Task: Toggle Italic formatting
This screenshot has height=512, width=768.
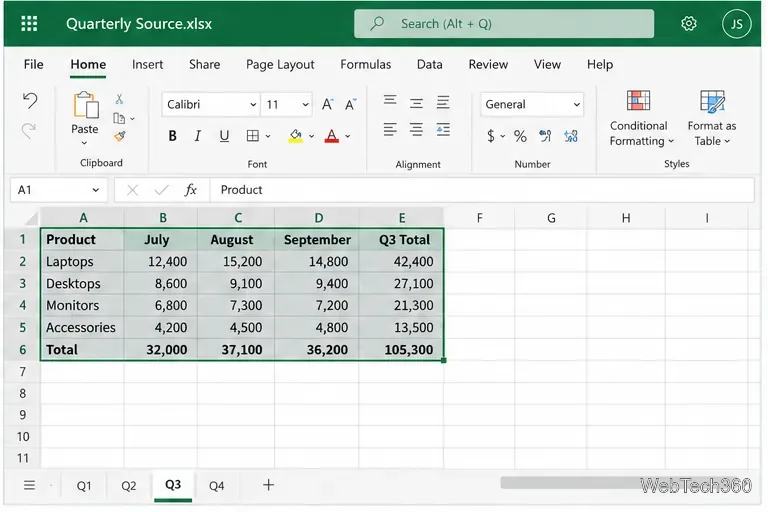Action: (197, 136)
